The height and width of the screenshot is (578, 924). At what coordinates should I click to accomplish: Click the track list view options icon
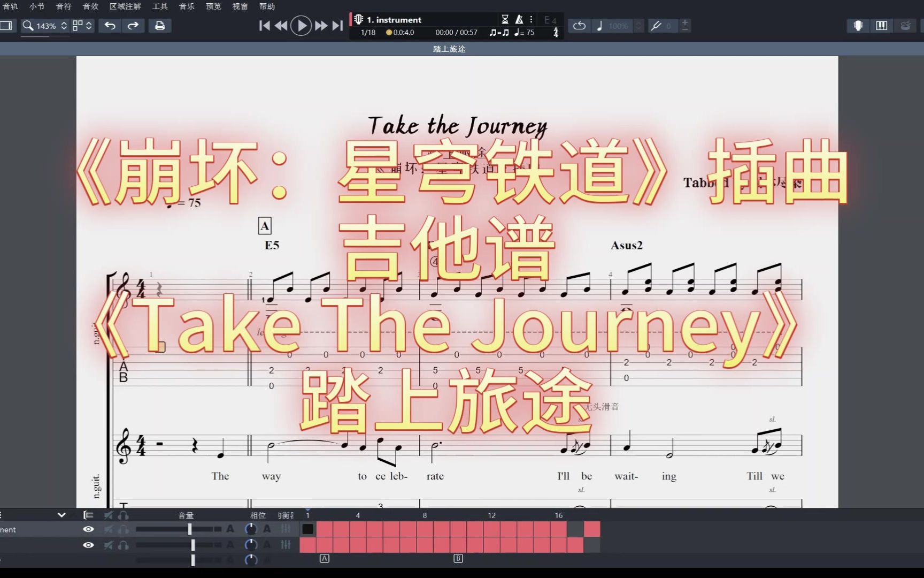(x=88, y=515)
